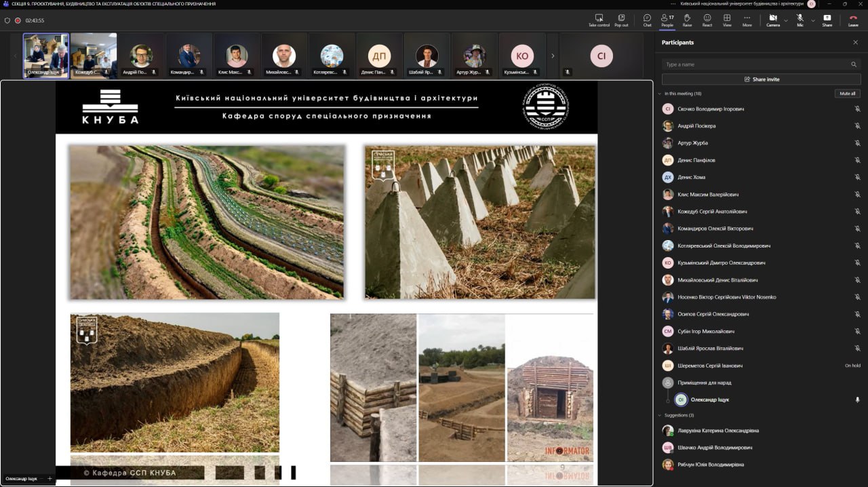This screenshot has width=868, height=487.
Task: Click the Share invite button
Action: (x=761, y=79)
